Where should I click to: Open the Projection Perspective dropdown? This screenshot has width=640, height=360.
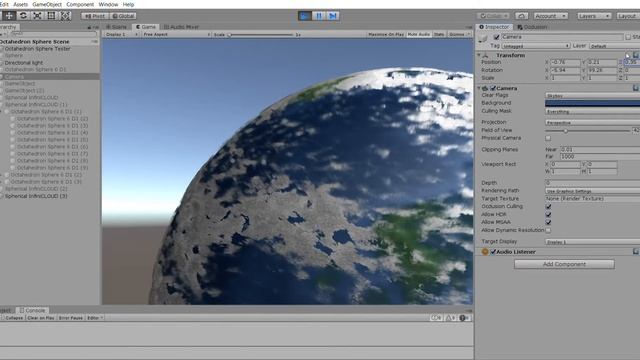point(592,122)
